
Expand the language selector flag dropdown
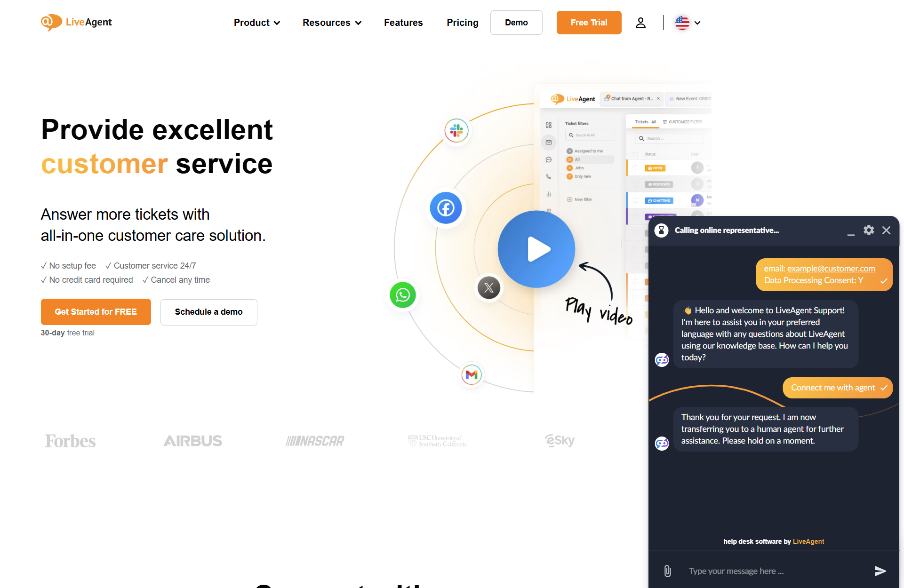[687, 22]
